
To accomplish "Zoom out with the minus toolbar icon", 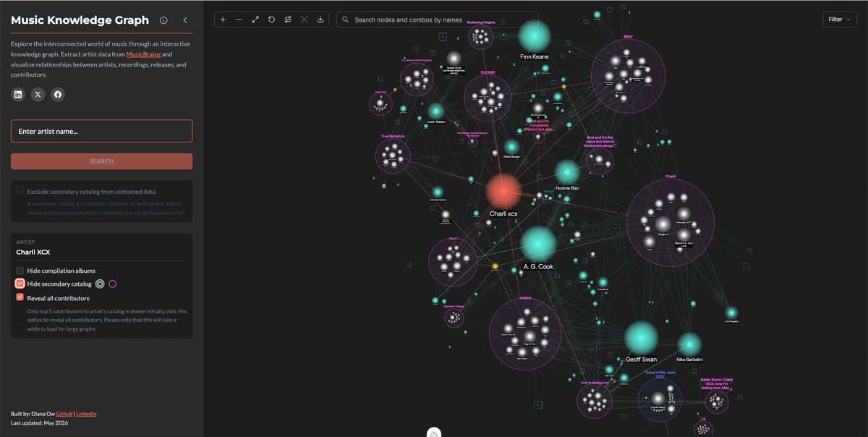I will pos(239,20).
